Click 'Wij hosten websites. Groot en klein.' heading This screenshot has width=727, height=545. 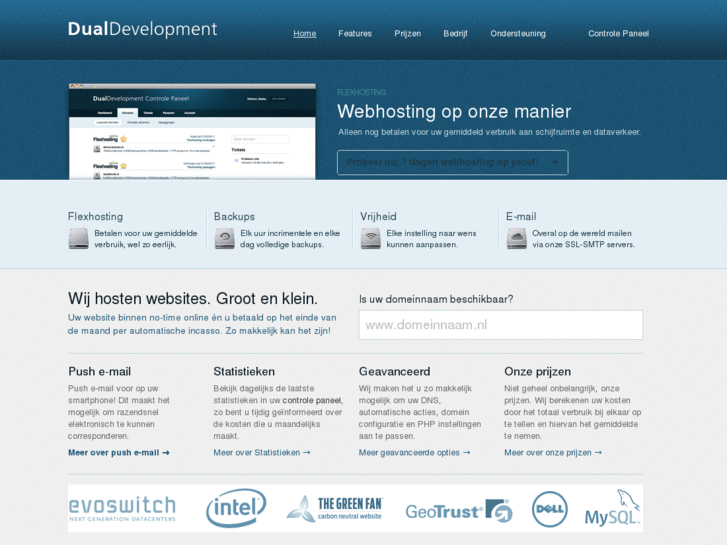pyautogui.click(x=193, y=298)
